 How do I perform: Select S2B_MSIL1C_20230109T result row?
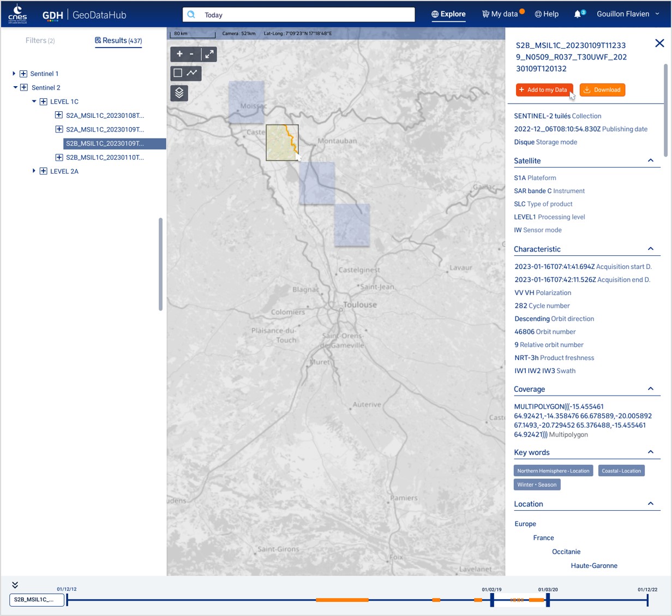pos(115,143)
